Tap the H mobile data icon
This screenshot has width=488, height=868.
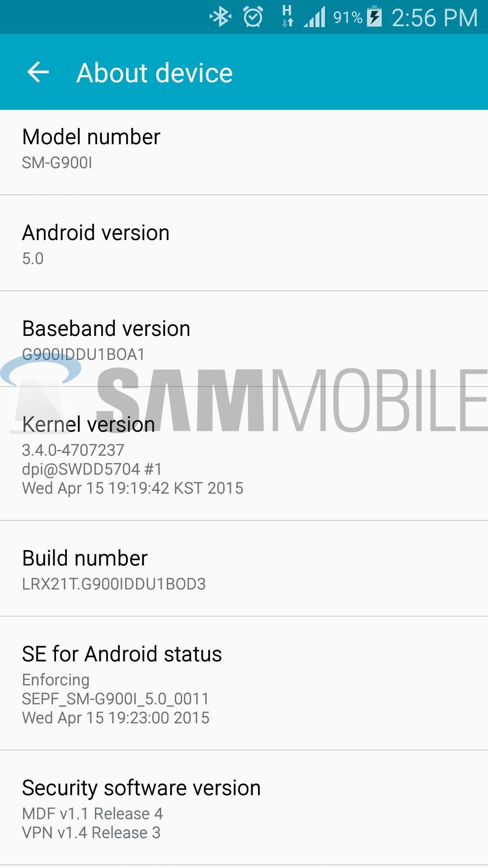(x=287, y=16)
